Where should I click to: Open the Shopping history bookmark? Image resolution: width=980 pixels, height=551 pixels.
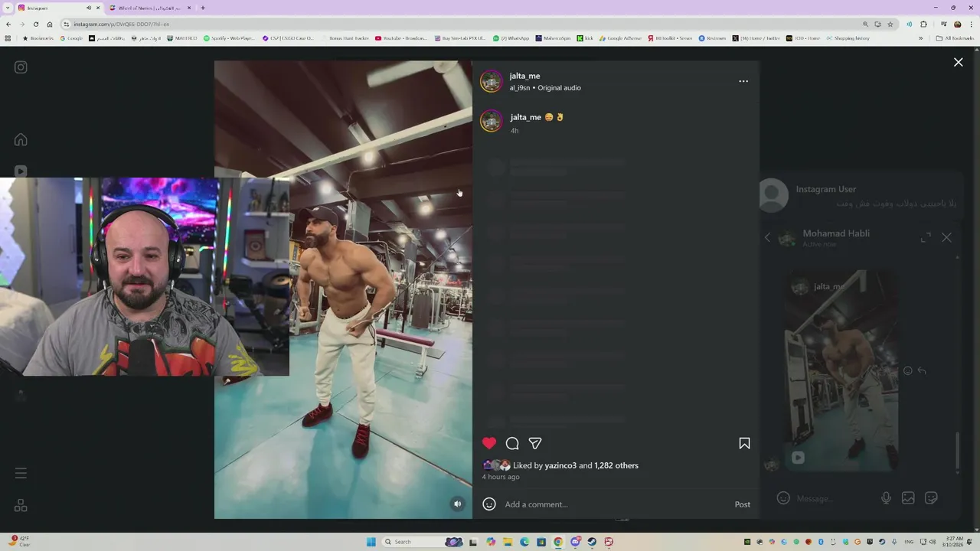(848, 38)
